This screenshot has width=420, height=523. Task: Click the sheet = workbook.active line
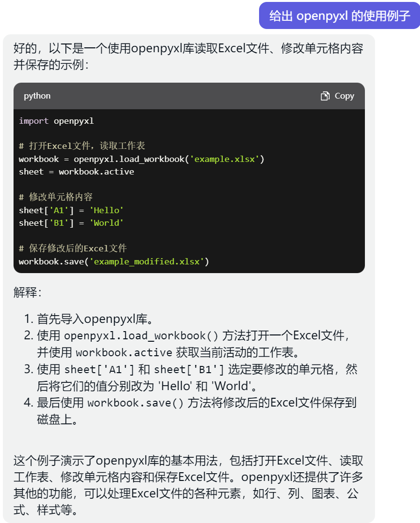[76, 172]
